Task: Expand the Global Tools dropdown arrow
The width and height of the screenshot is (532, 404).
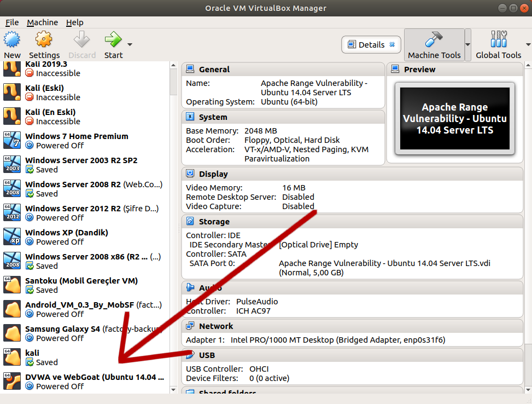Action: (x=528, y=44)
